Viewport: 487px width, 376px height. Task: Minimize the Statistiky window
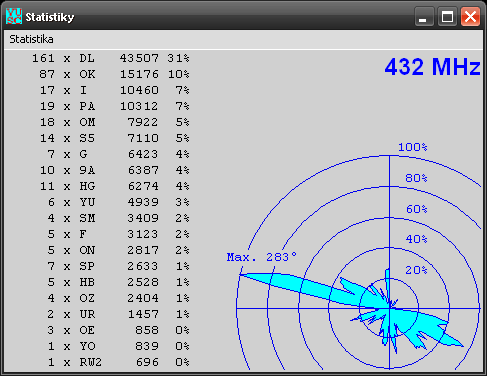tap(424, 16)
